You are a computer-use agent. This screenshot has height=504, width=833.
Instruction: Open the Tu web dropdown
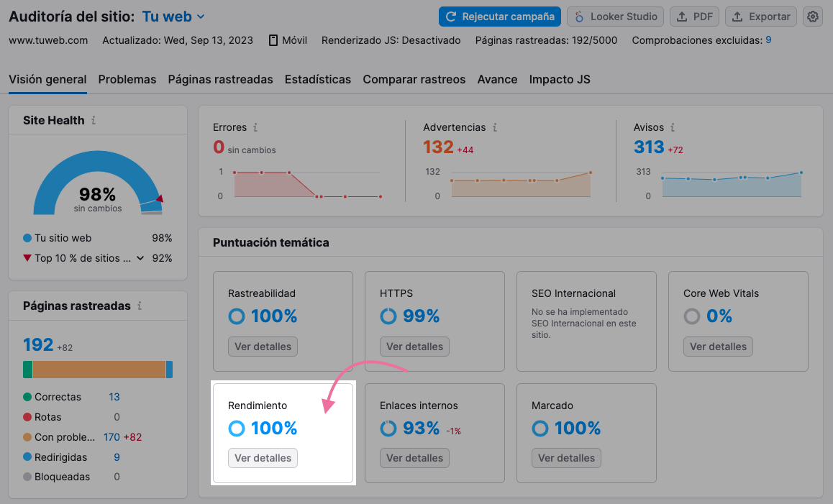pyautogui.click(x=173, y=16)
